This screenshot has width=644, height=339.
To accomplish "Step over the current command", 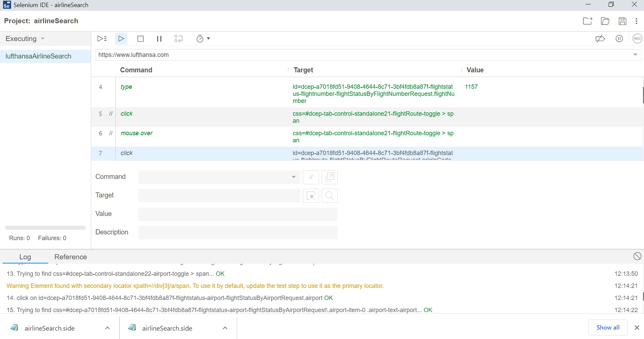I will [x=178, y=39].
